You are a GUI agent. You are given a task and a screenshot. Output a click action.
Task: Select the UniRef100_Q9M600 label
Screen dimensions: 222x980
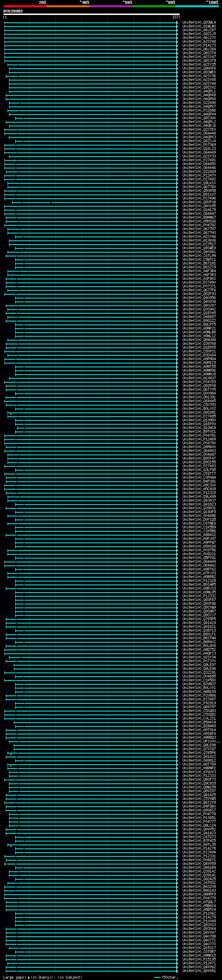199,447
